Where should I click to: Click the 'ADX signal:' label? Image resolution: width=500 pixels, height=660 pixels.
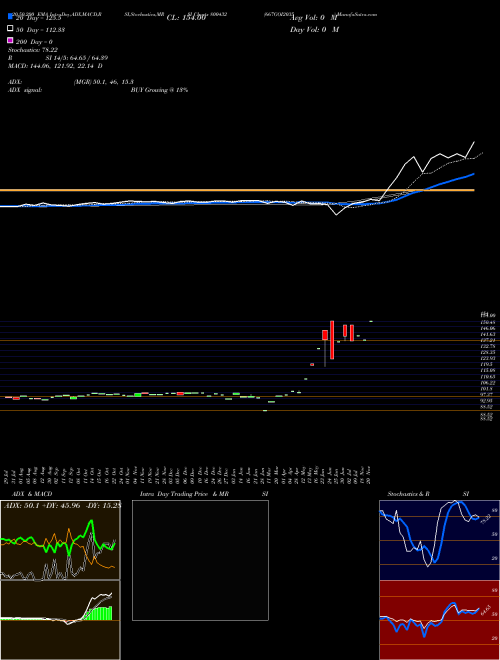tap(25, 90)
